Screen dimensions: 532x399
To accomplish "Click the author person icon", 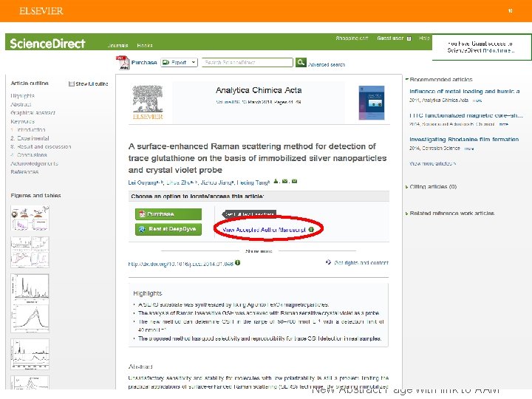I will pyautogui.click(x=276, y=181).
